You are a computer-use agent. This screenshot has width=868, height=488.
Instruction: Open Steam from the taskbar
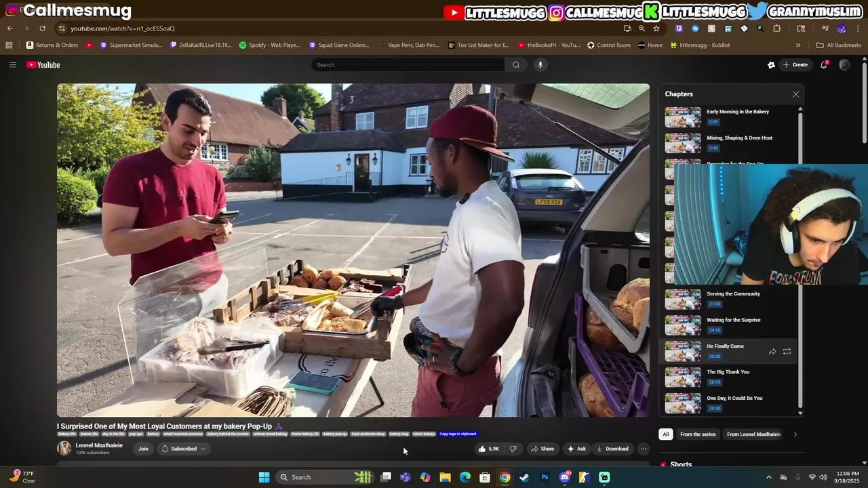(x=524, y=477)
